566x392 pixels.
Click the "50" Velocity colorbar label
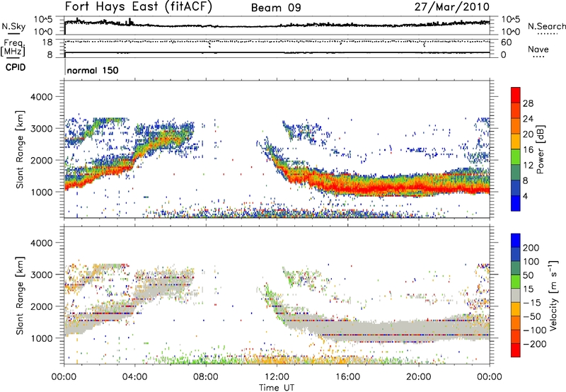(x=529, y=275)
